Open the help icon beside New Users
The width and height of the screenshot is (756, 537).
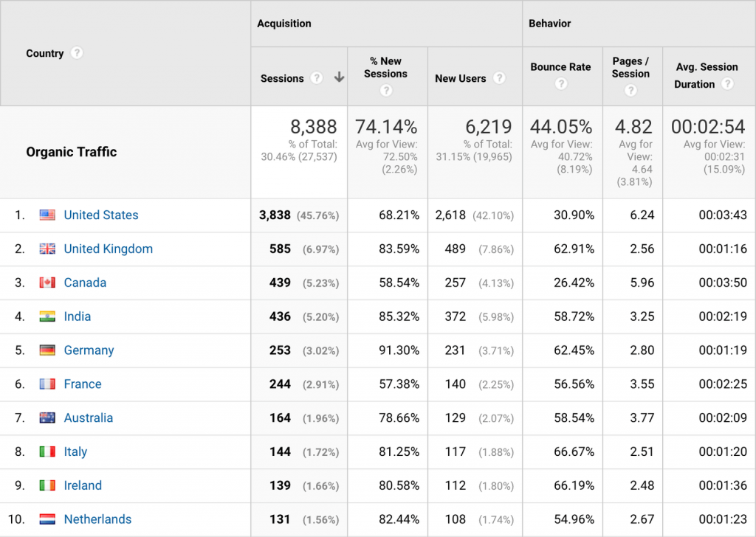pos(500,78)
